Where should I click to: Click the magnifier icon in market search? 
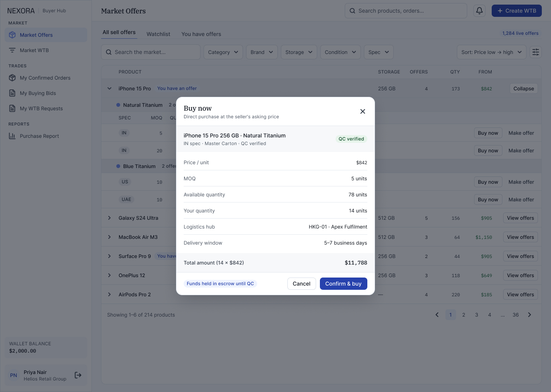click(109, 52)
